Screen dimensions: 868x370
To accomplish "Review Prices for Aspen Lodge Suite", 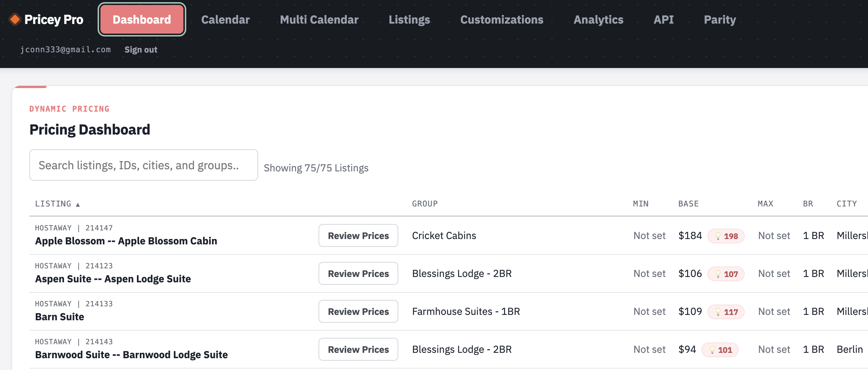I will pos(358,273).
